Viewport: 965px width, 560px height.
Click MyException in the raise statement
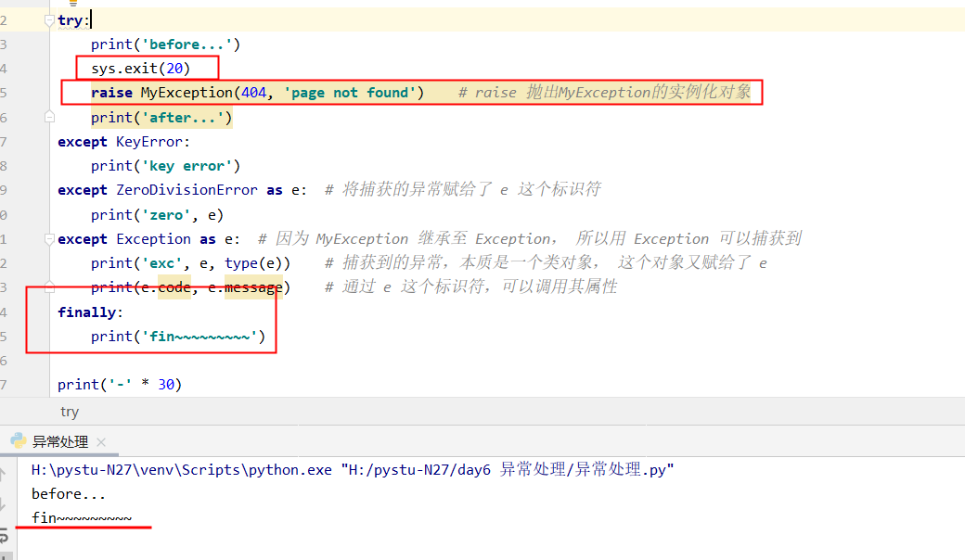coord(186,93)
